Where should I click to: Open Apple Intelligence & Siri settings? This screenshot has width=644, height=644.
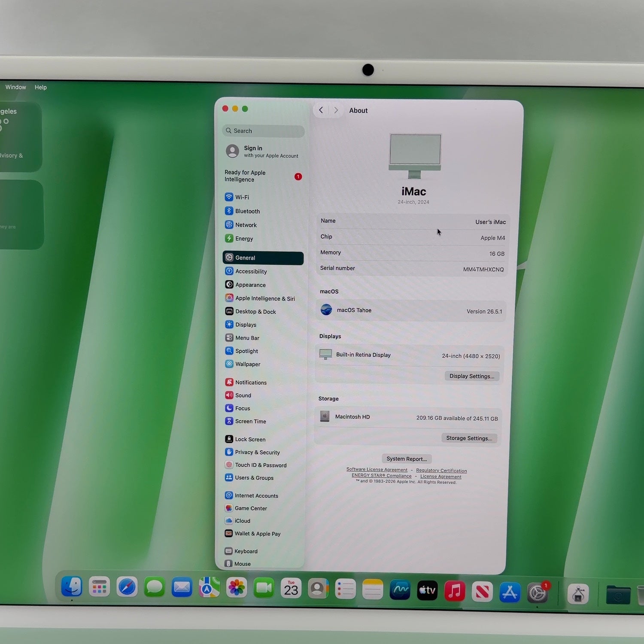pyautogui.click(x=260, y=298)
